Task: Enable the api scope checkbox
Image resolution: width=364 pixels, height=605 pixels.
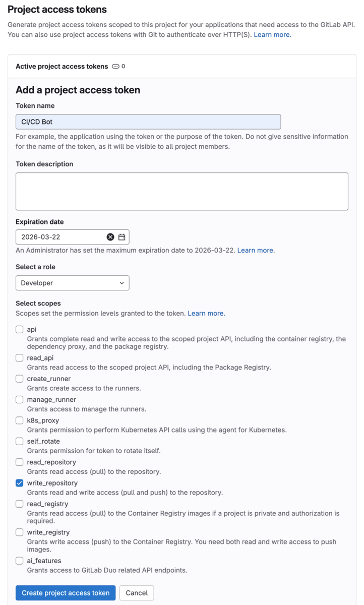Action: click(x=20, y=329)
